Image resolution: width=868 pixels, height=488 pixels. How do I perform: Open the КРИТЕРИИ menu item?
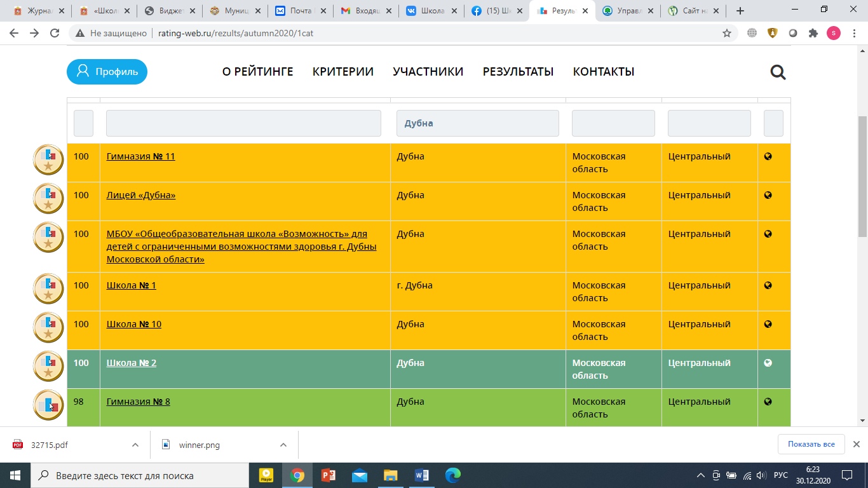pos(343,72)
